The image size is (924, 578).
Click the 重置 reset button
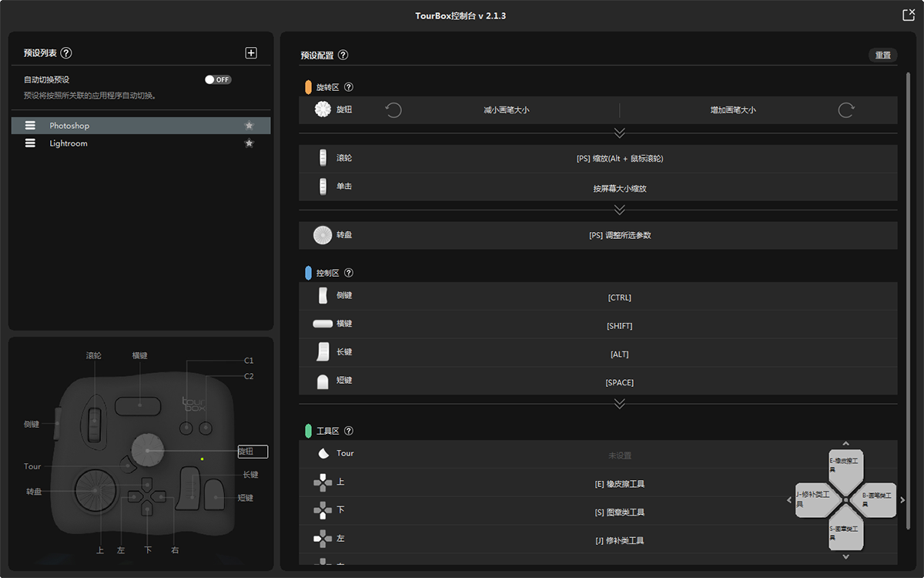(883, 55)
